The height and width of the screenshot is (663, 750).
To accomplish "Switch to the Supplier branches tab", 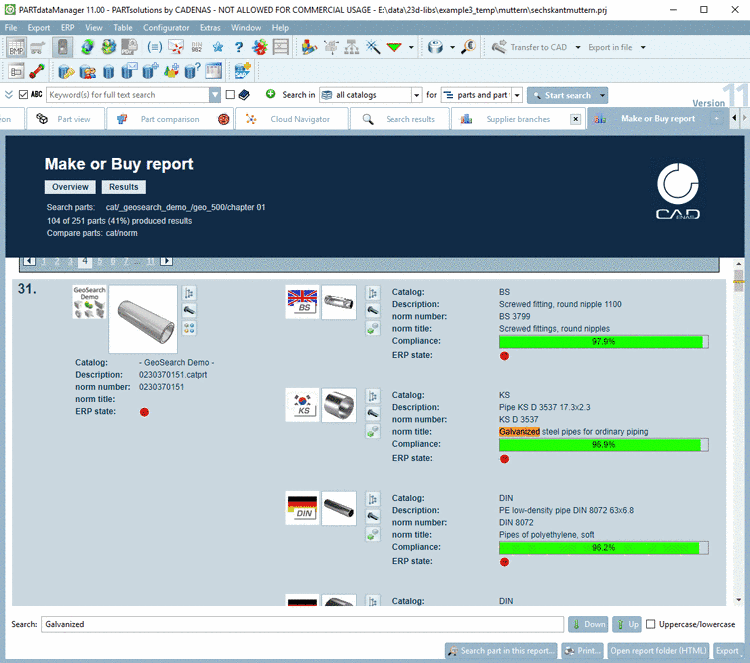I will click(518, 119).
